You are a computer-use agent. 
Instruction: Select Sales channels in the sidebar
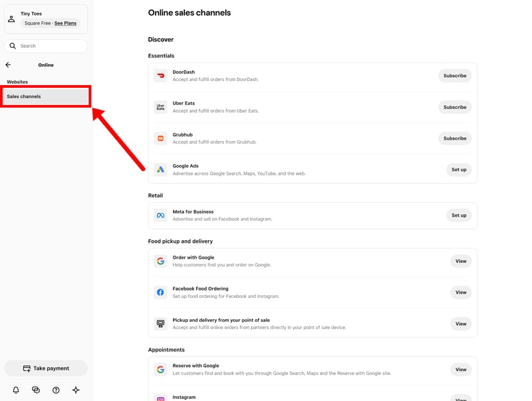tap(24, 96)
